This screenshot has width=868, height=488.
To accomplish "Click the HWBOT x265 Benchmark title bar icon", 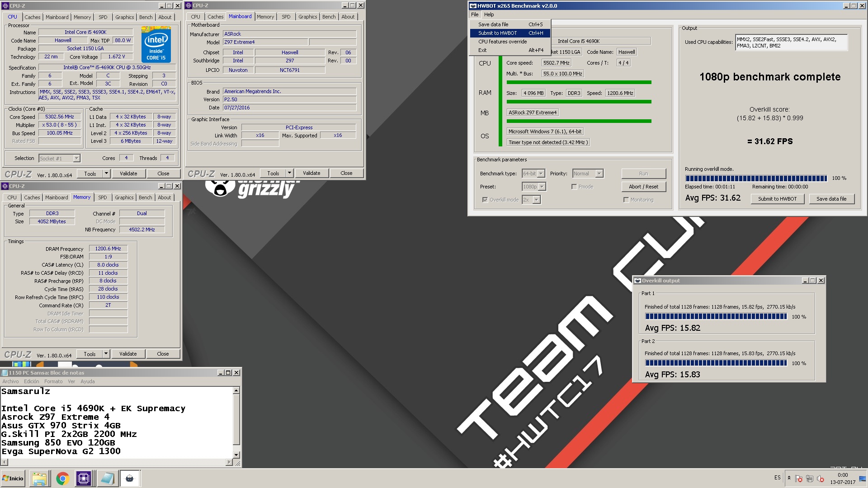I will (x=473, y=6).
